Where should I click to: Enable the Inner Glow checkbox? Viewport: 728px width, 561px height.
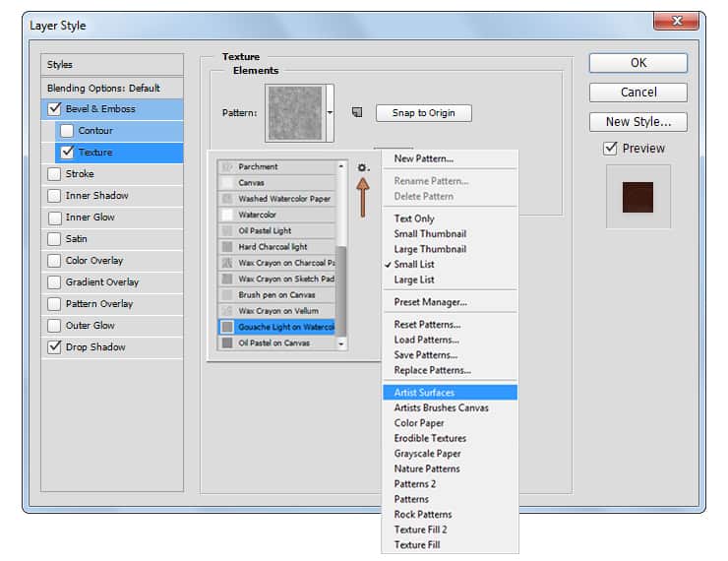coord(54,218)
